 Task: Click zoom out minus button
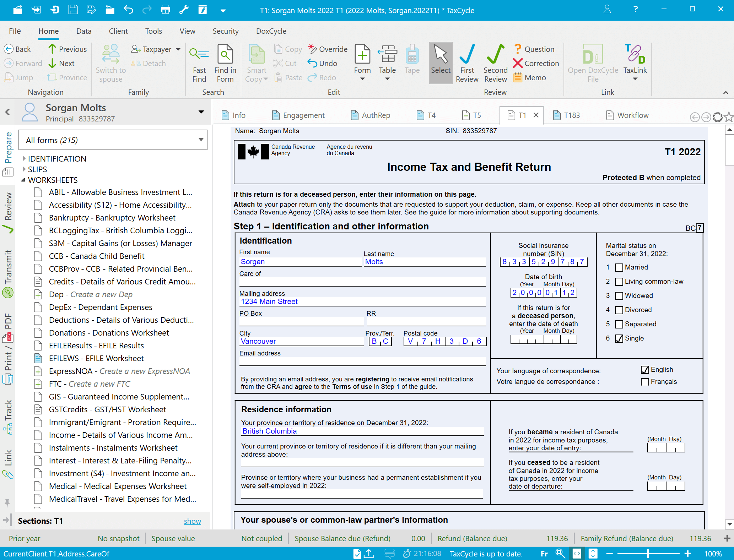tap(609, 553)
